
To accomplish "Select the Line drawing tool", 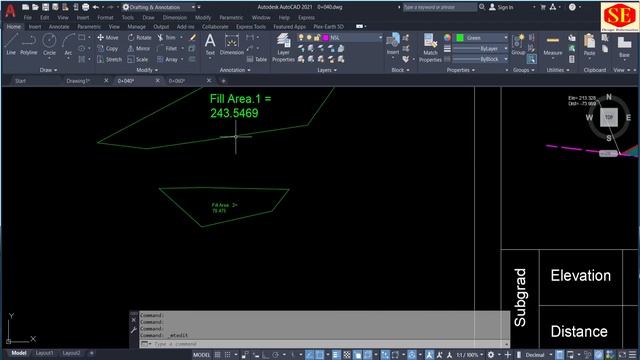I will pyautogui.click(x=11, y=44).
